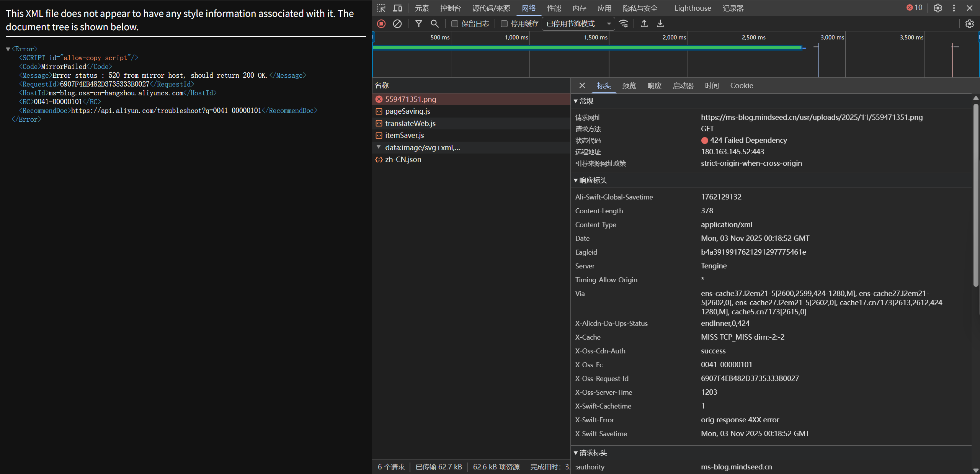The width and height of the screenshot is (980, 474).
Task: Open network conditions wifi icon
Action: [624, 24]
